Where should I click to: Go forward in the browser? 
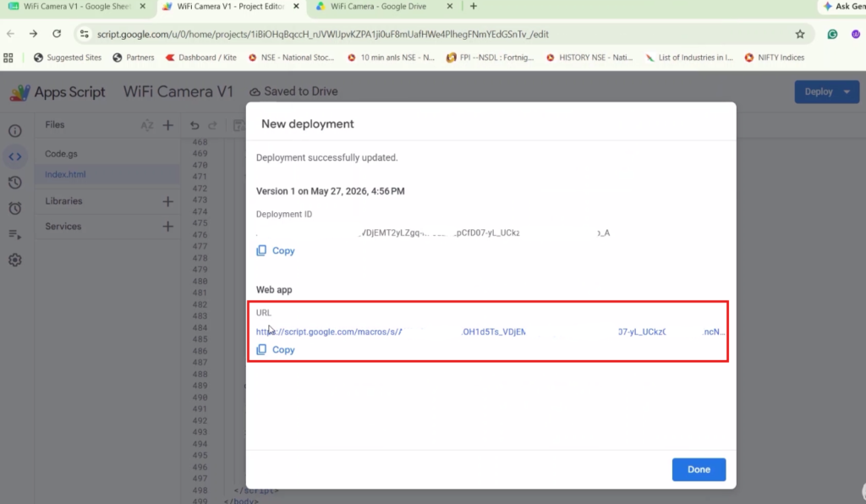[33, 34]
